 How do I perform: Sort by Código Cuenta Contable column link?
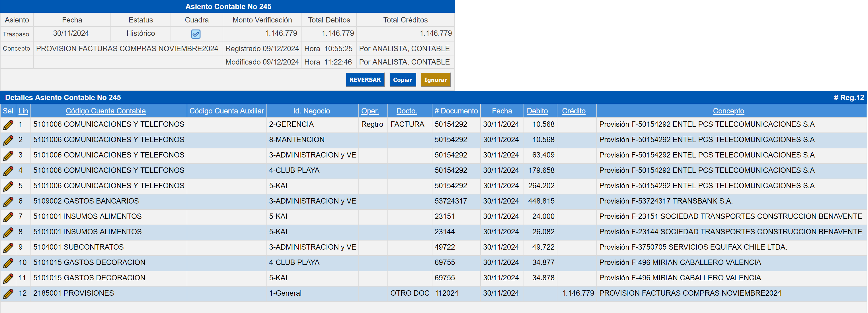105,111
